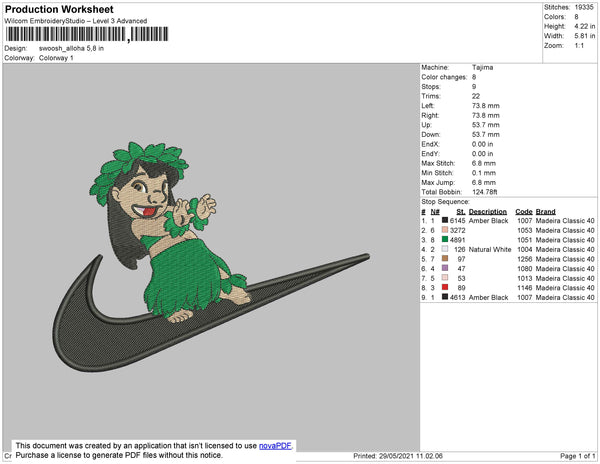Click 'Wilcom EmbroideryStudio – Level 3 Advanced' text
This screenshot has width=600, height=464.
(x=76, y=21)
